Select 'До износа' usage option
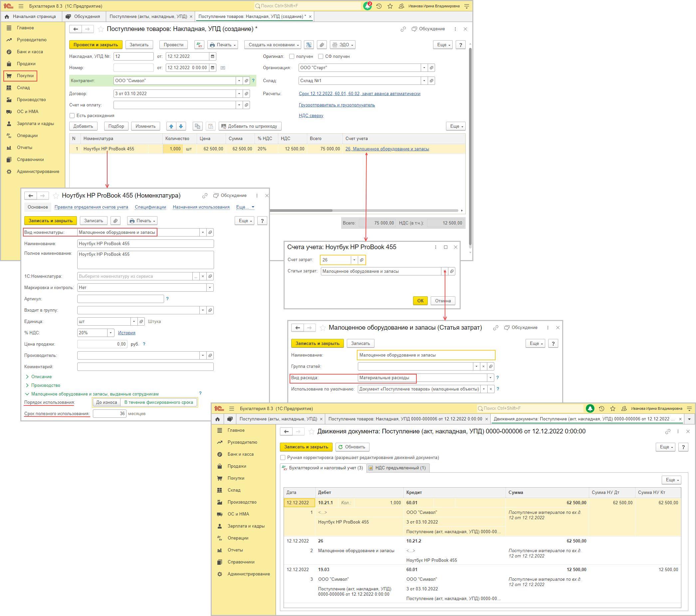The width and height of the screenshot is (696, 616). 106,402
